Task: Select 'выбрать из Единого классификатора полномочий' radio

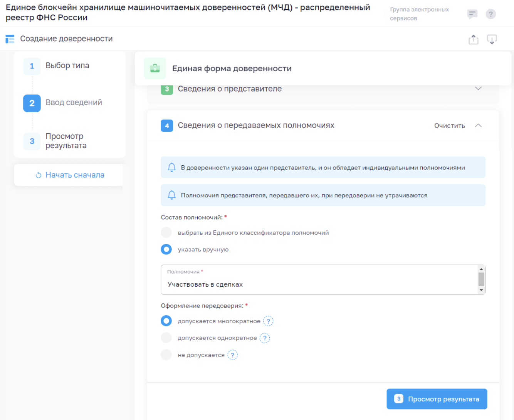Action: [x=166, y=233]
